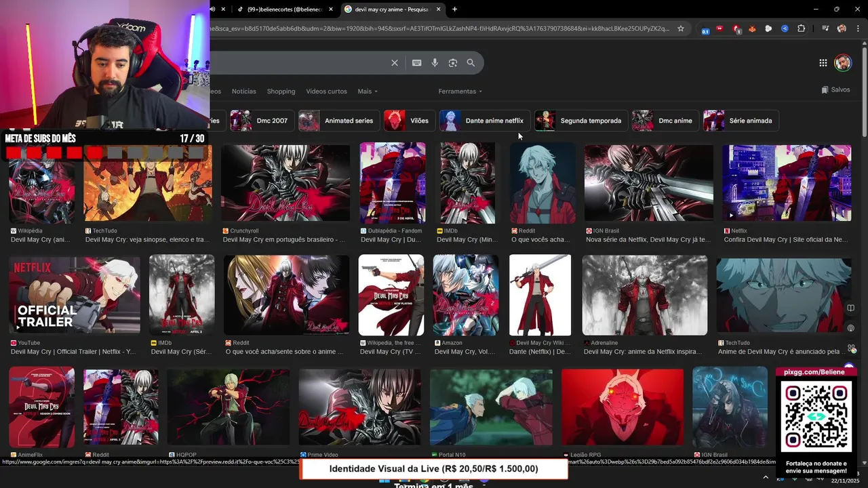Open the Google account avatar menu
The image size is (868, 488).
(843, 63)
